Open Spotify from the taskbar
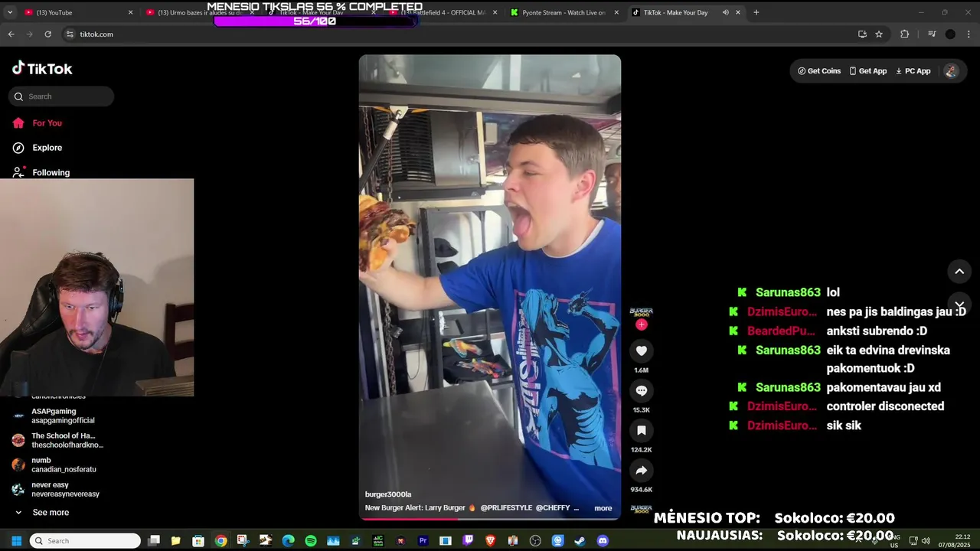980x551 pixels. pos(311,540)
